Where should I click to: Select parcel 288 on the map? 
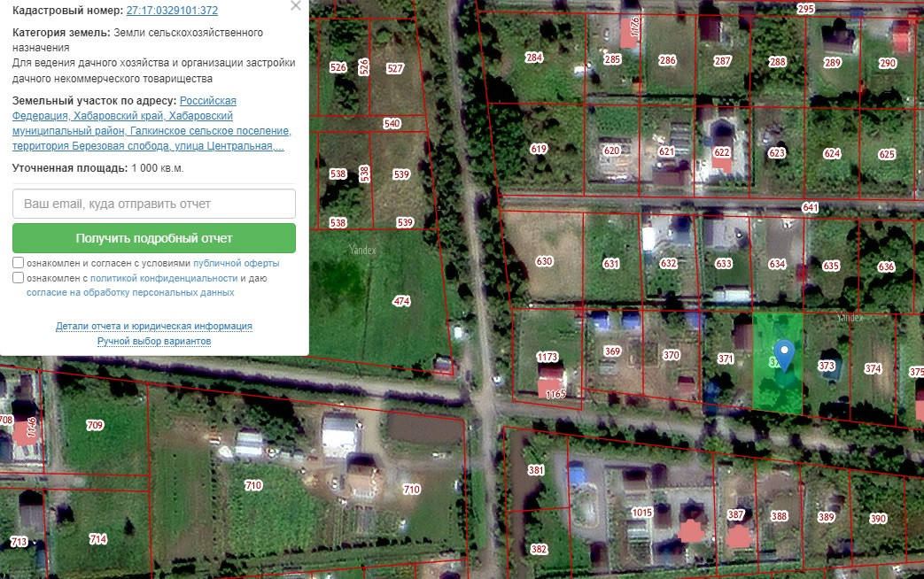pyautogui.click(x=777, y=62)
